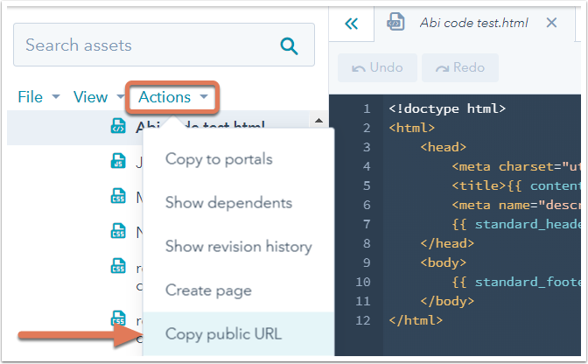Image resolution: width=588 pixels, height=364 pixels.
Task: Click Copy public URL option
Action: click(x=223, y=334)
